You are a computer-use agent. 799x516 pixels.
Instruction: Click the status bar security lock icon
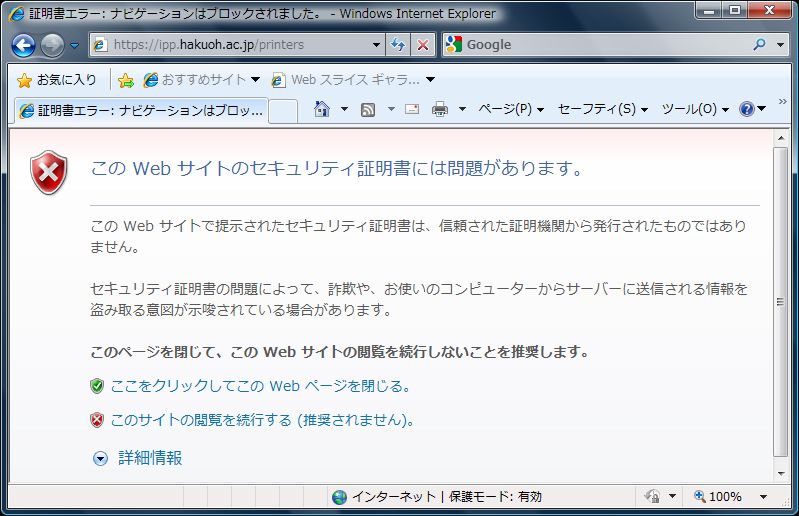pos(652,496)
